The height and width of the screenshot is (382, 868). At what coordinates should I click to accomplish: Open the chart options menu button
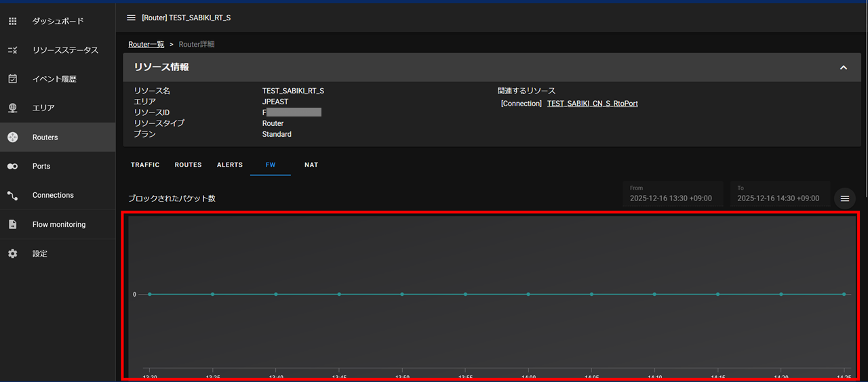[845, 198]
